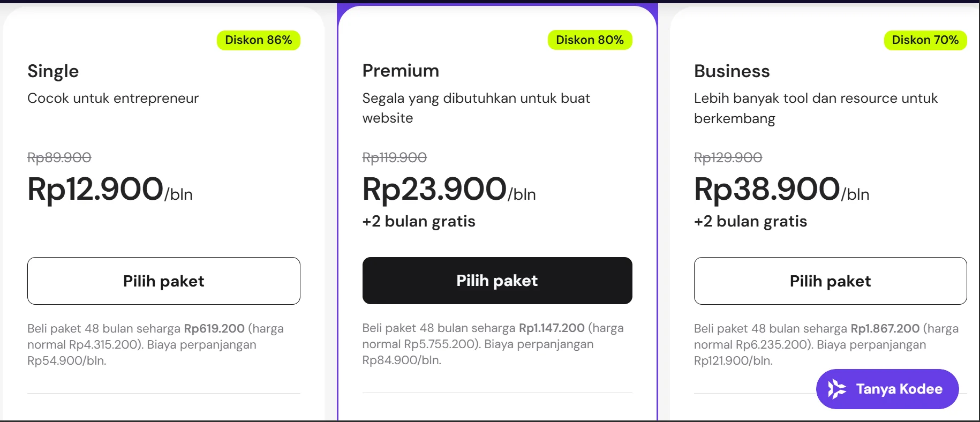This screenshot has width=980, height=422.
Task: Select the Premium plan heading
Action: coord(401,71)
